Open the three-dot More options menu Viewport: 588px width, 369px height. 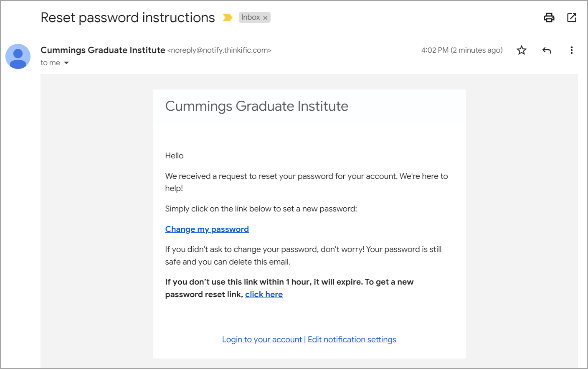tap(571, 50)
